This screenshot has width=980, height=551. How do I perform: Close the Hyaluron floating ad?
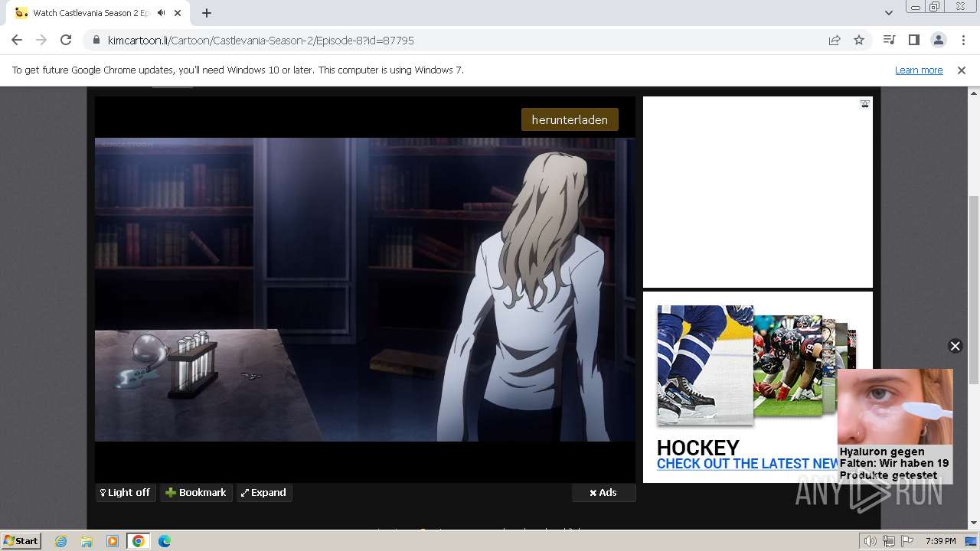pyautogui.click(x=955, y=346)
